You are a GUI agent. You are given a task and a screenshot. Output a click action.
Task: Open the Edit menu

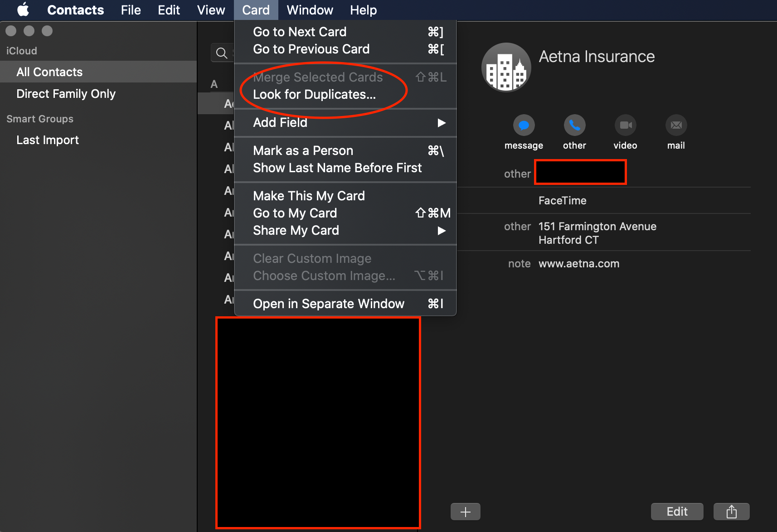[169, 10]
